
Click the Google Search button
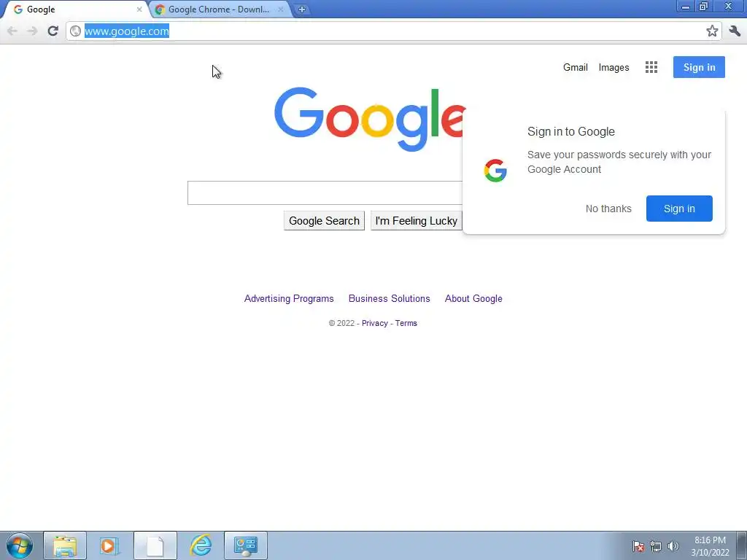pos(324,220)
